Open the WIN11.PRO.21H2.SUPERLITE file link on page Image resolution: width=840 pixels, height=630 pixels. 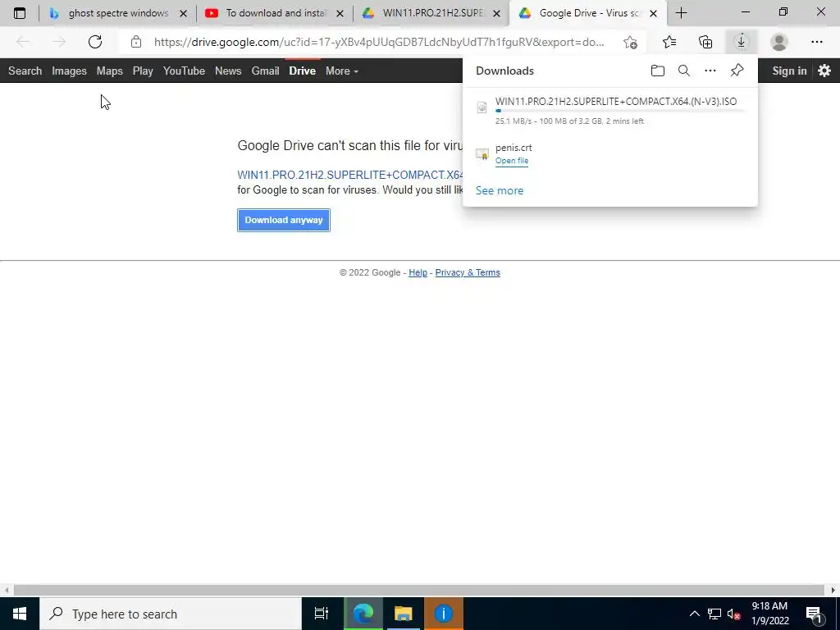pos(350,176)
